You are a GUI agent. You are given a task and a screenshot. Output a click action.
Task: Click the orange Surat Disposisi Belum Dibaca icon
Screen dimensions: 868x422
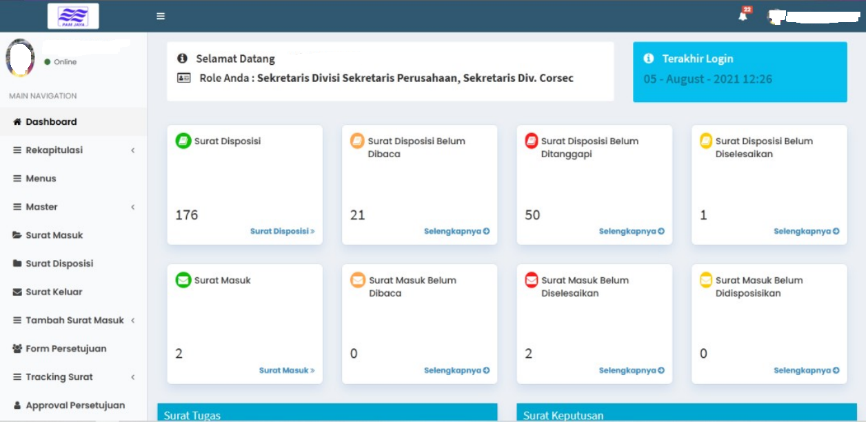point(357,141)
